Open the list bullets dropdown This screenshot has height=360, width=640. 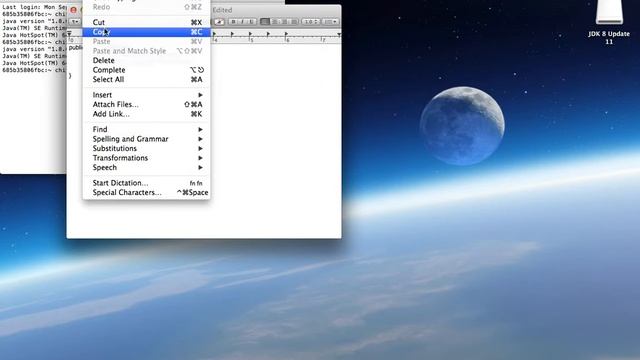click(330, 21)
